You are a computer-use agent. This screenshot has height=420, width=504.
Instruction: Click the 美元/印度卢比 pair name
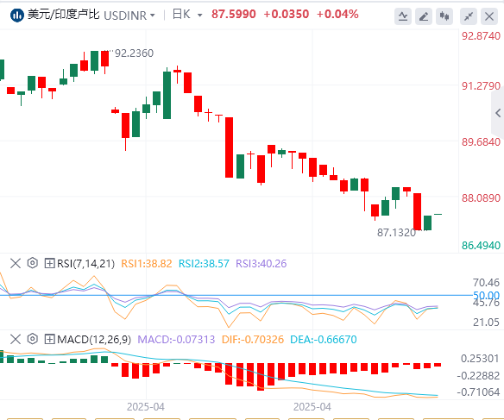(63, 15)
